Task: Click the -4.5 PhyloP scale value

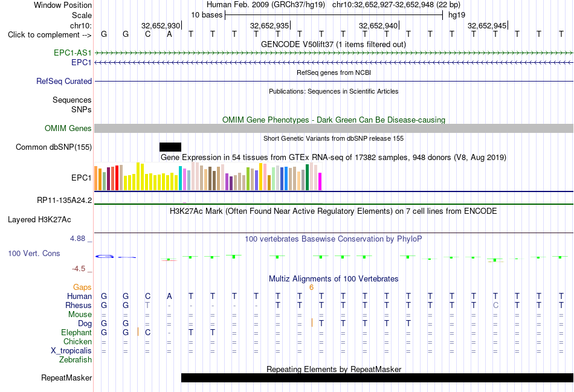Action: click(79, 269)
